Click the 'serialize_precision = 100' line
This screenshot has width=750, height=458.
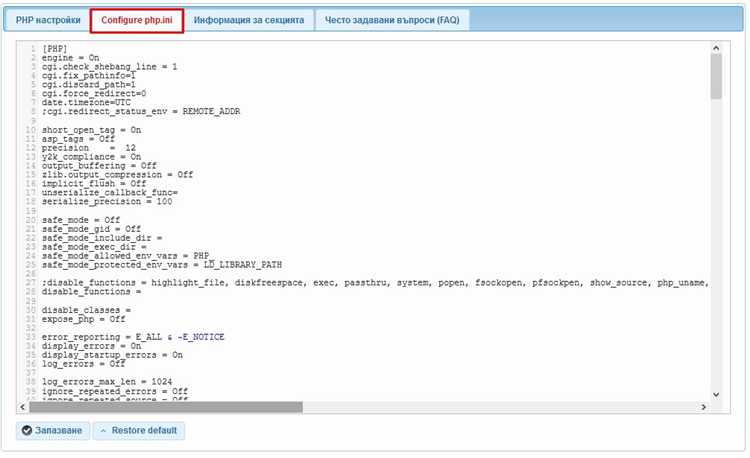tap(107, 202)
